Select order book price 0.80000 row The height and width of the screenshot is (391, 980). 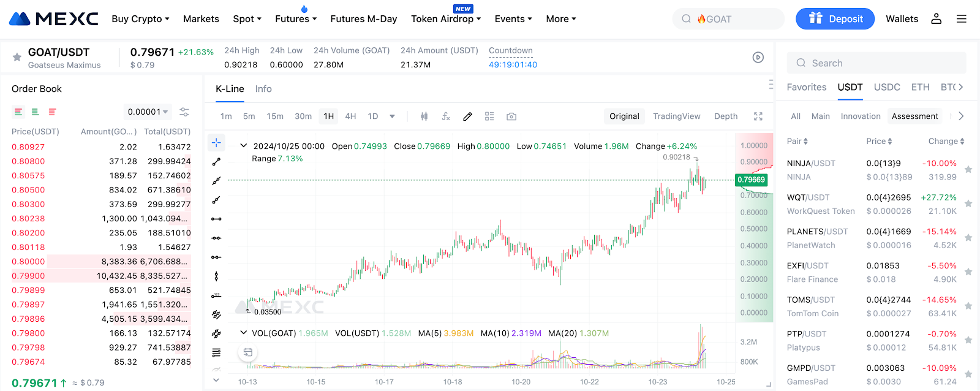click(x=101, y=262)
